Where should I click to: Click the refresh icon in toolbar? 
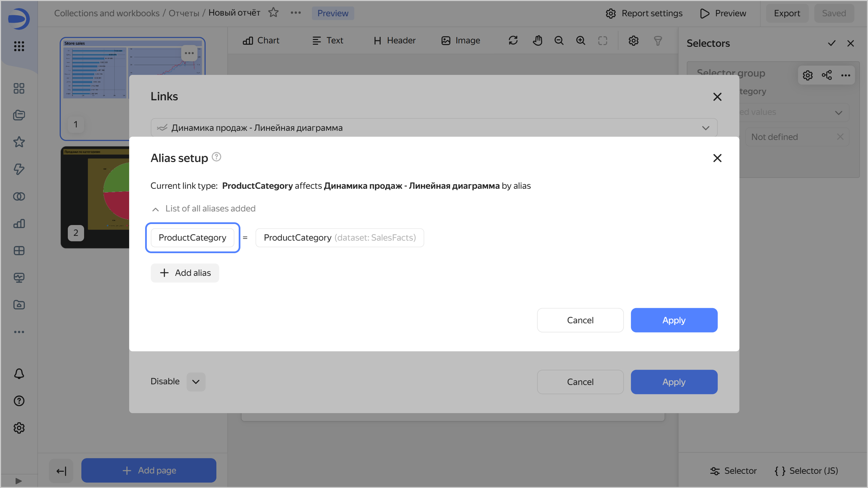[x=513, y=41]
